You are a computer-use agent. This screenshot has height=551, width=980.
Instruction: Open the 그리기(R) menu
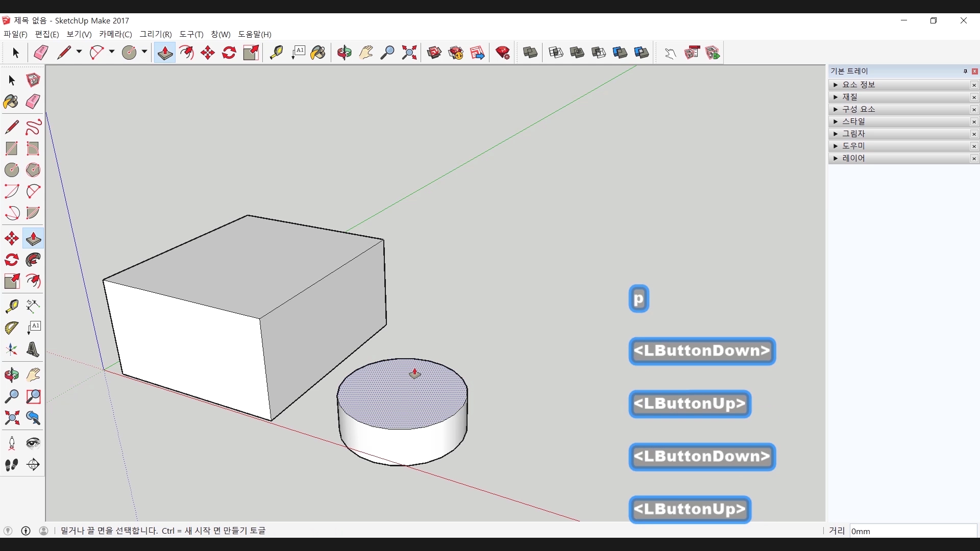click(156, 34)
